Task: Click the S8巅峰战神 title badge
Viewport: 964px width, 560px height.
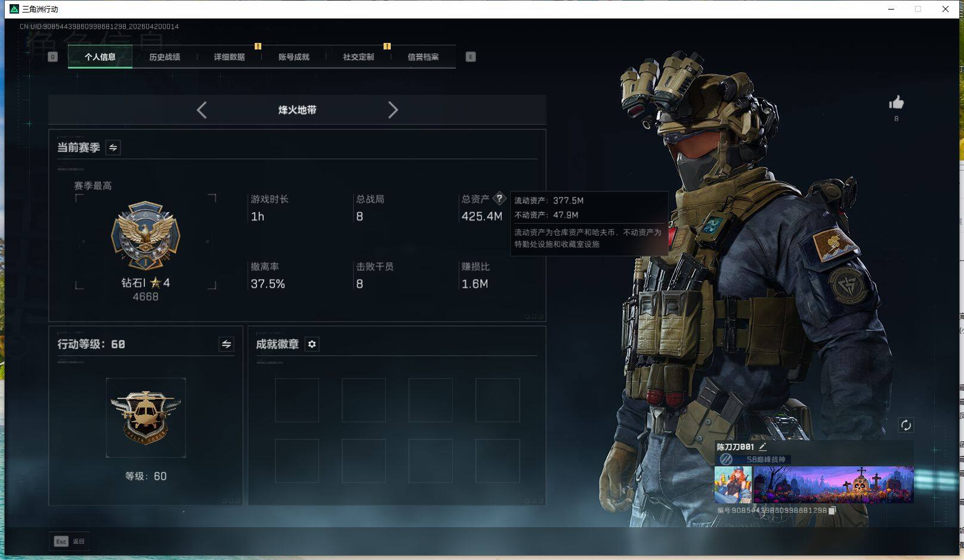Action: click(754, 459)
